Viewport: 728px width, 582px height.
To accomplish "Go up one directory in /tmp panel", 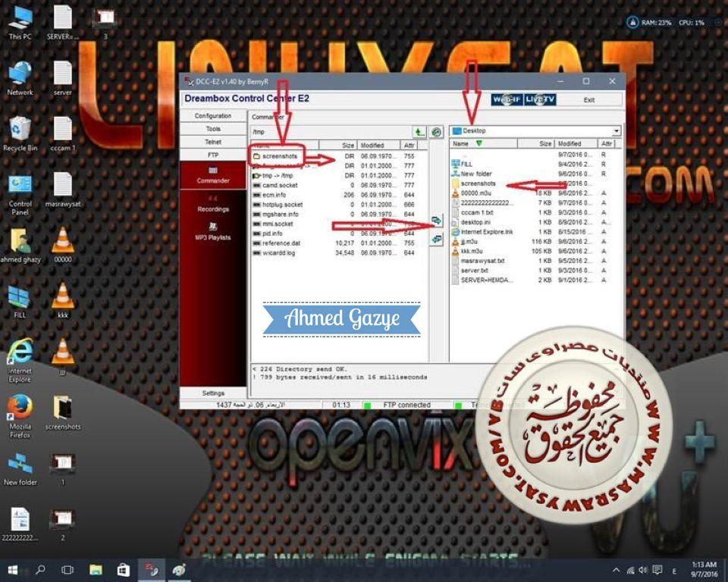I will tap(419, 132).
